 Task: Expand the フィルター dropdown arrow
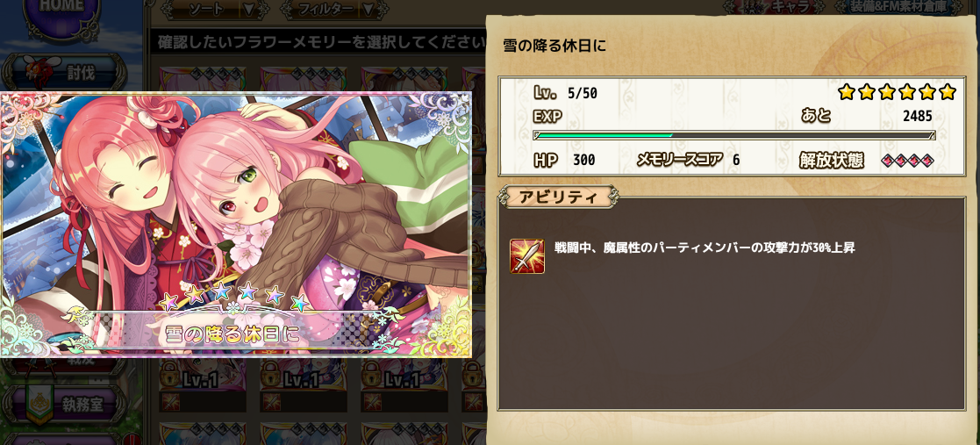[x=368, y=10]
